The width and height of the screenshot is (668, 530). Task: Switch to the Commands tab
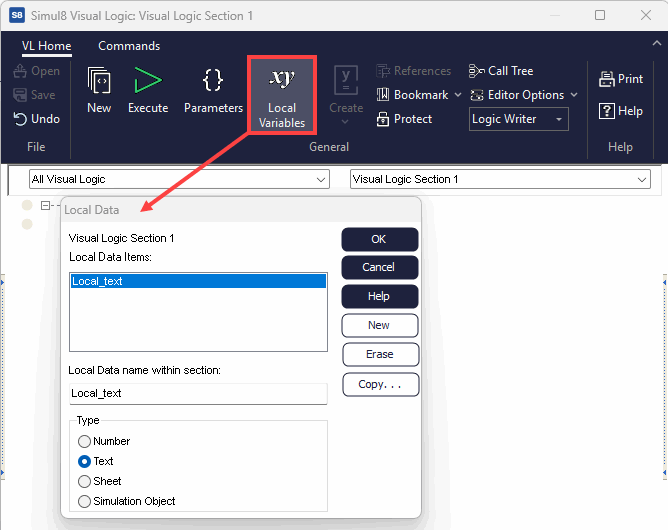[x=129, y=46]
